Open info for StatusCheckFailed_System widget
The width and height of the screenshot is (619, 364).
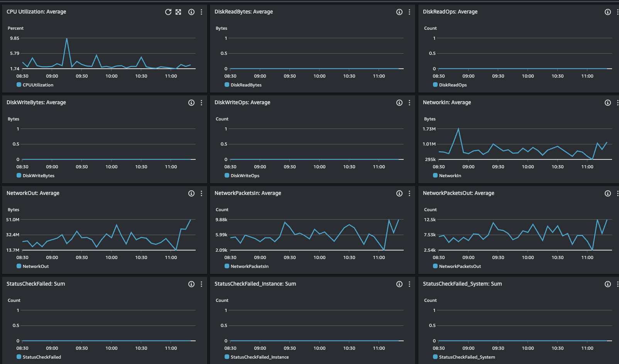click(x=608, y=284)
